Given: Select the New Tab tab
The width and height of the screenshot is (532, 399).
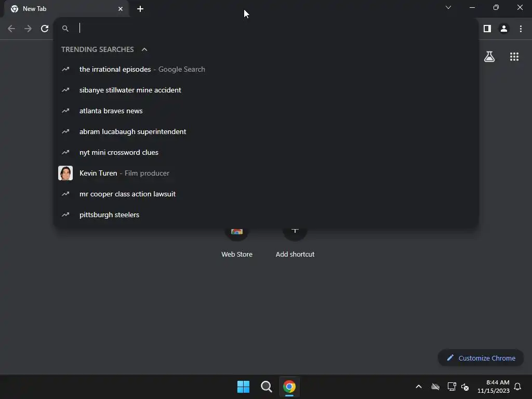Looking at the screenshot, I should point(66,9).
